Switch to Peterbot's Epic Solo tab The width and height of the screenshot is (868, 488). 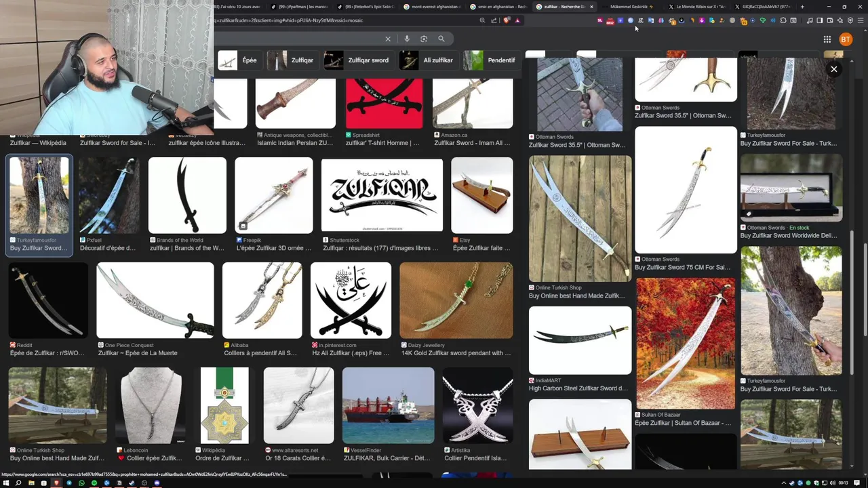tap(366, 7)
